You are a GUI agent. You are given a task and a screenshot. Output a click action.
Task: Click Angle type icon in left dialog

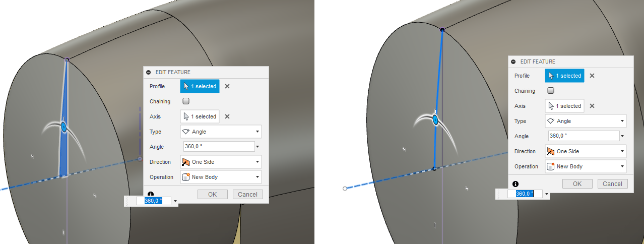pyautogui.click(x=186, y=132)
